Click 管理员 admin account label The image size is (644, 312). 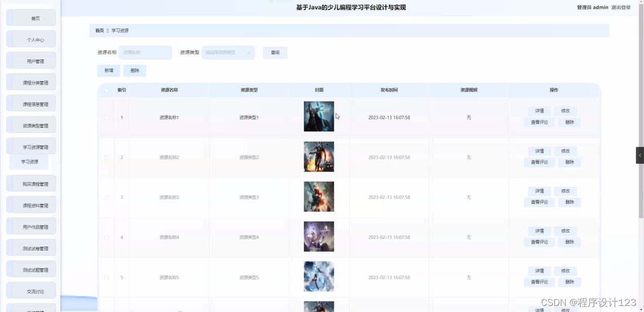pyautogui.click(x=592, y=8)
